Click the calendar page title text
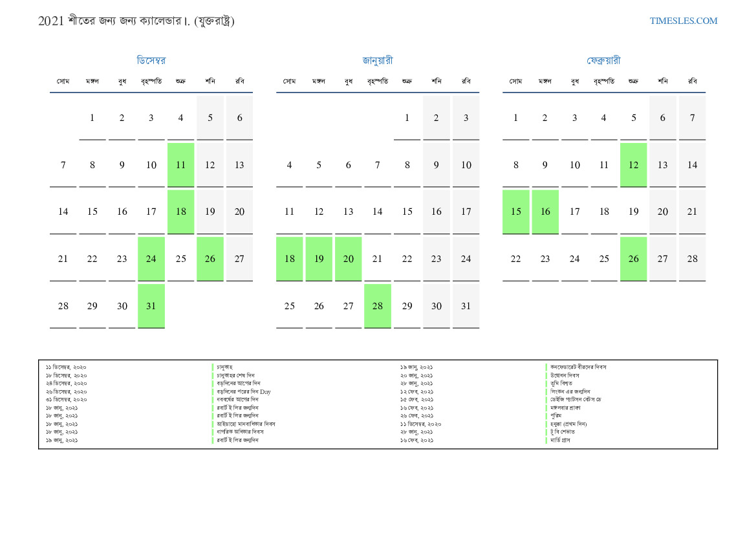Image resolution: width=756 pixels, height=535 pixels. coord(136,21)
